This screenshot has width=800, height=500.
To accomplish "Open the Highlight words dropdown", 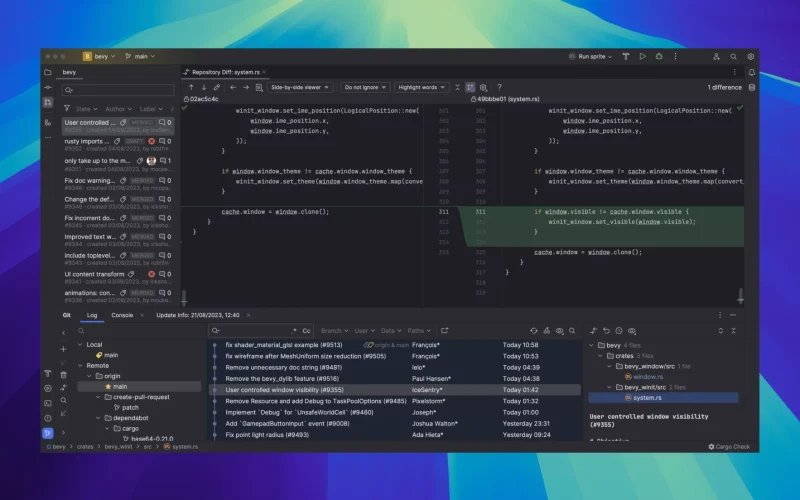I will [x=421, y=87].
